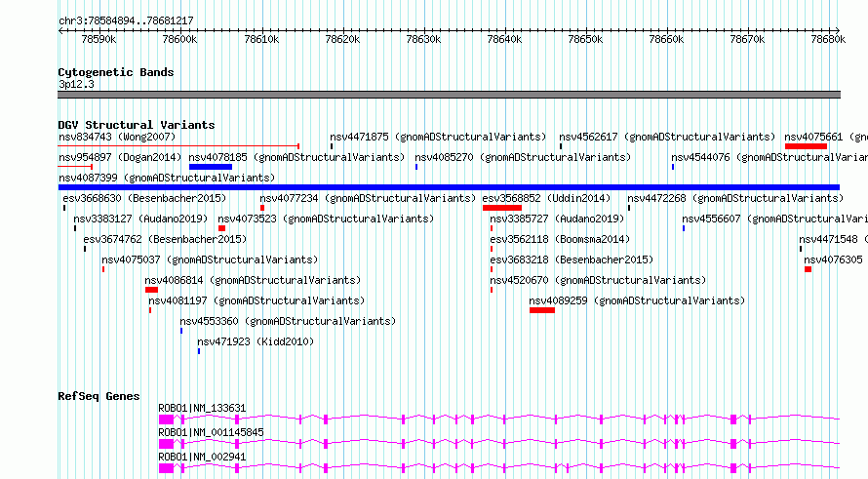Open variant nsv4520670 label
The image size is (868, 479).
pyautogui.click(x=598, y=280)
